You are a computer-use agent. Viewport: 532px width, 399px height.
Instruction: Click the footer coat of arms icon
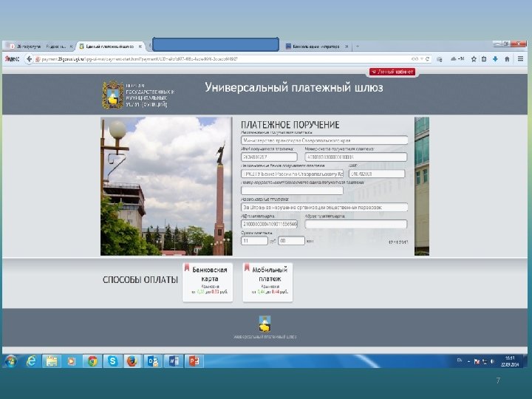265,324
